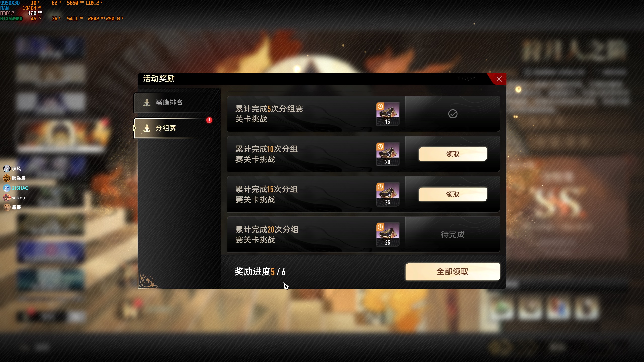This screenshot has width=644, height=362.
Task: Click the 215HAO player entry
Action: pos(16,188)
